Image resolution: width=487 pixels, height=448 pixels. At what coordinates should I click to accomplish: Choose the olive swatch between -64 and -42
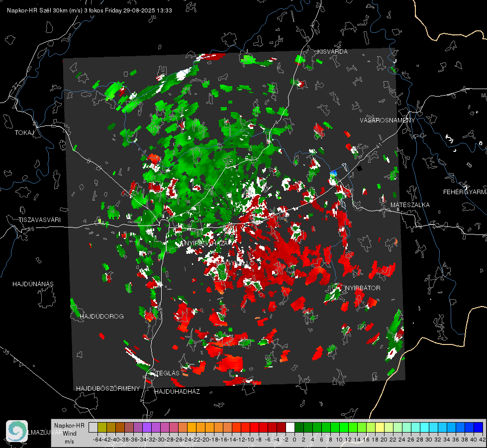pos(102,427)
